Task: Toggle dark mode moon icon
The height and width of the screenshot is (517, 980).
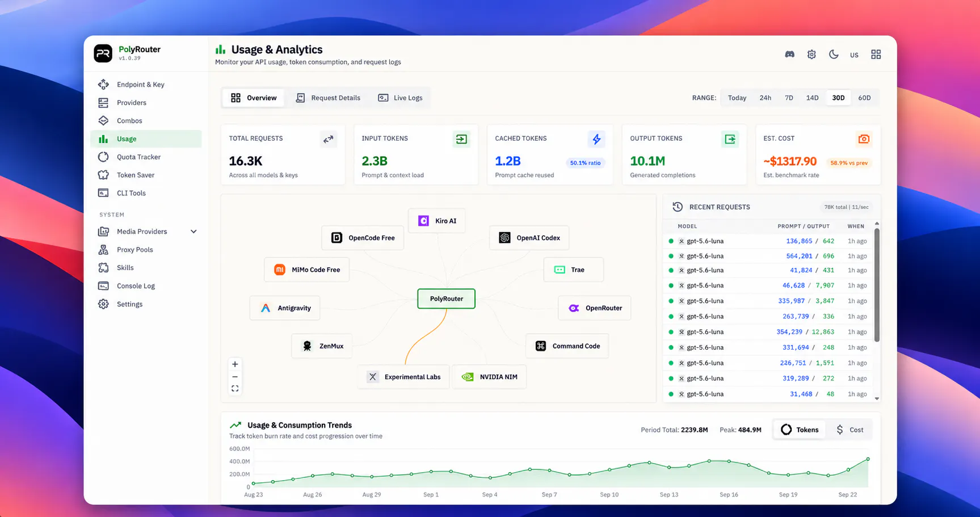Action: [x=834, y=54]
